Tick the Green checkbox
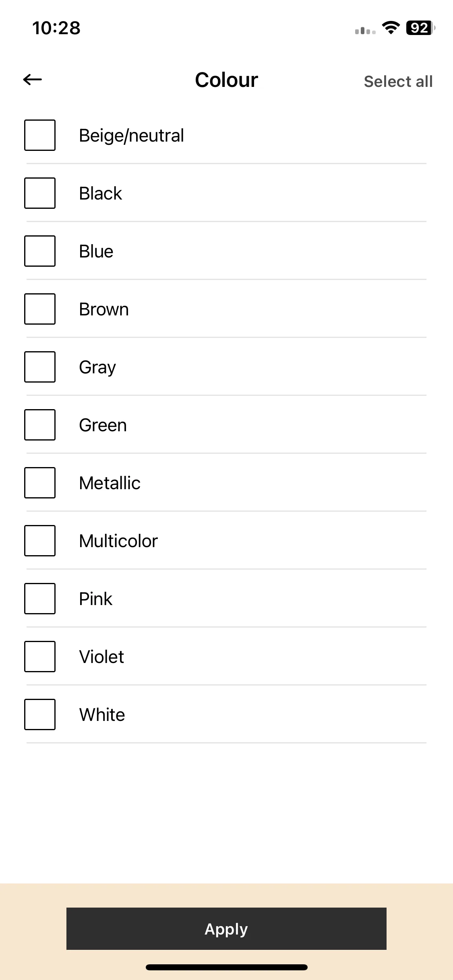The image size is (453, 980). click(40, 425)
